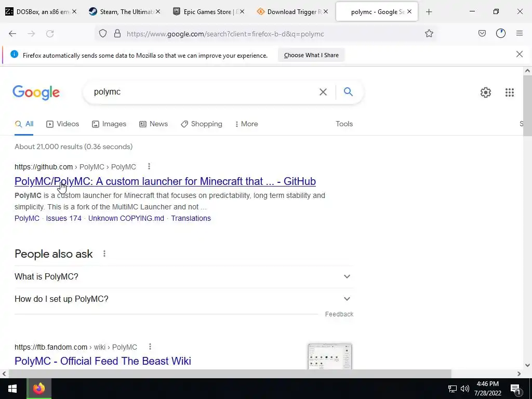Open the search Tools options
532x399 pixels.
[344, 124]
